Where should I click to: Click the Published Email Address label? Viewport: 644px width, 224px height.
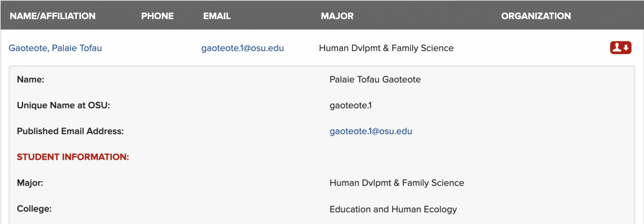pyautogui.click(x=70, y=131)
